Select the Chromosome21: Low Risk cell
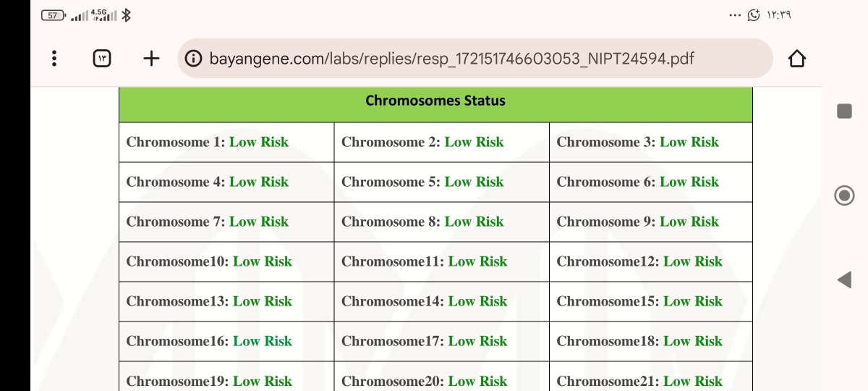The height and width of the screenshot is (391, 868). point(651,377)
